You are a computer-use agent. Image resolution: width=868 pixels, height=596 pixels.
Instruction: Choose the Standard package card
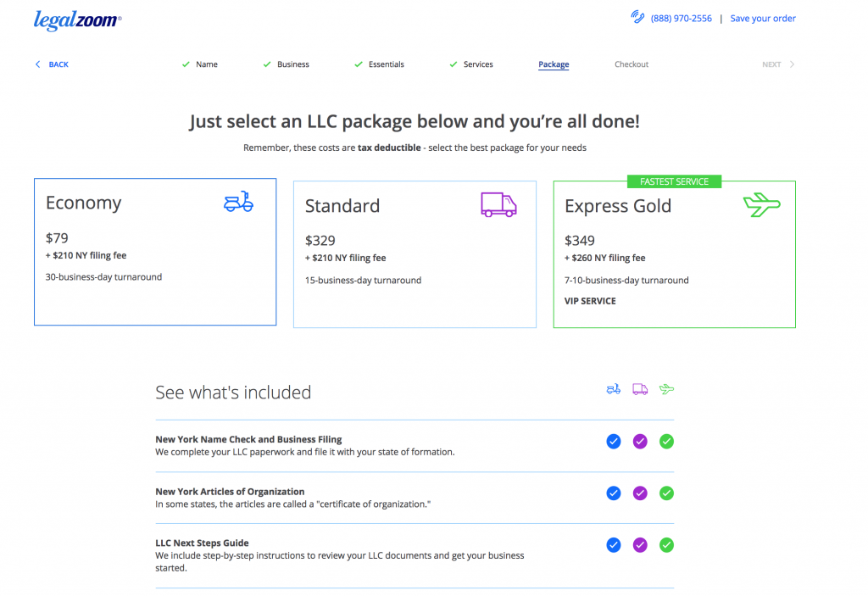415,254
